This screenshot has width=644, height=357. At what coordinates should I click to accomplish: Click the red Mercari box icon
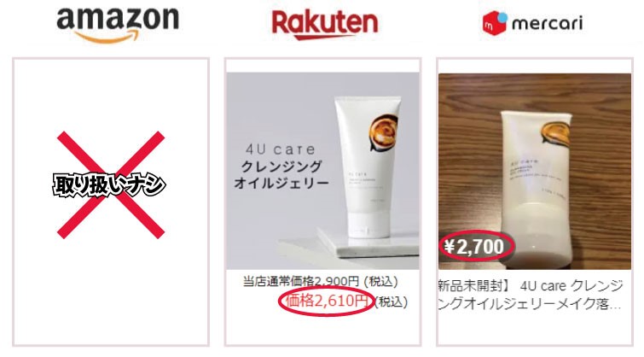495,23
